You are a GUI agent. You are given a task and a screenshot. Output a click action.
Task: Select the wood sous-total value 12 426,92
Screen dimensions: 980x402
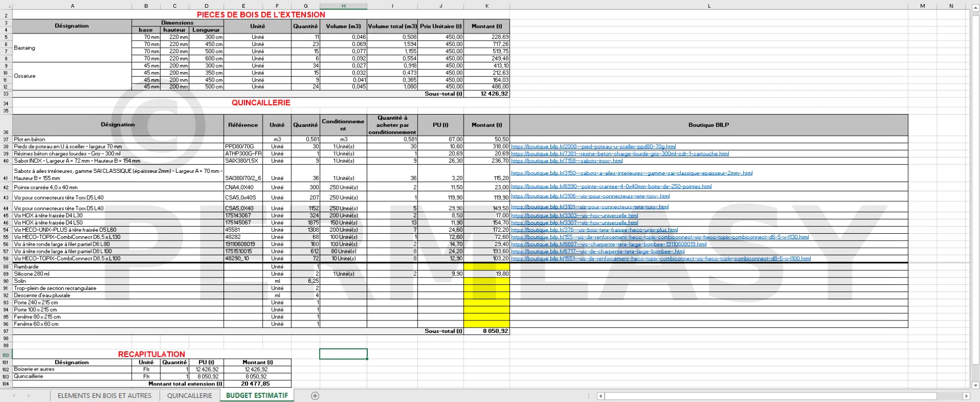(x=487, y=94)
